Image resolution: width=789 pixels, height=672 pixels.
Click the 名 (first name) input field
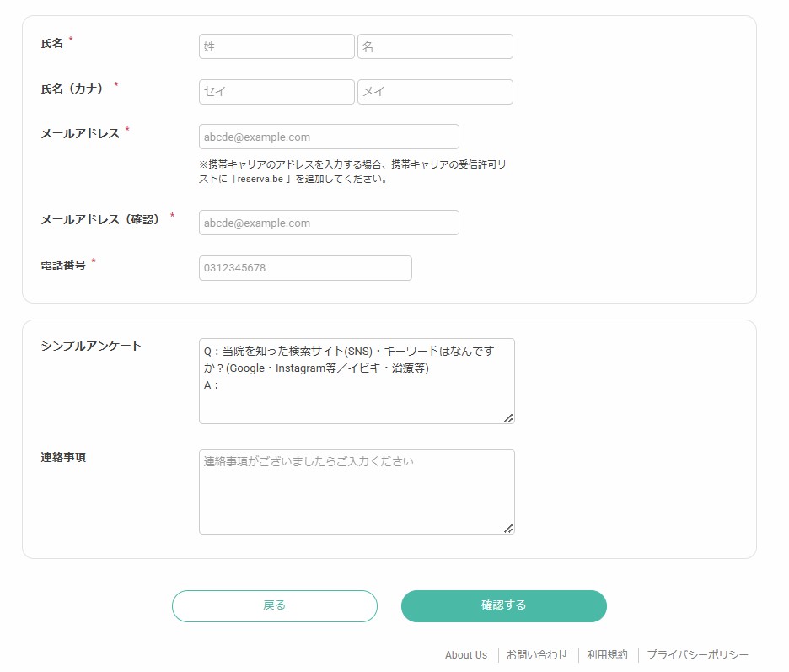435,46
